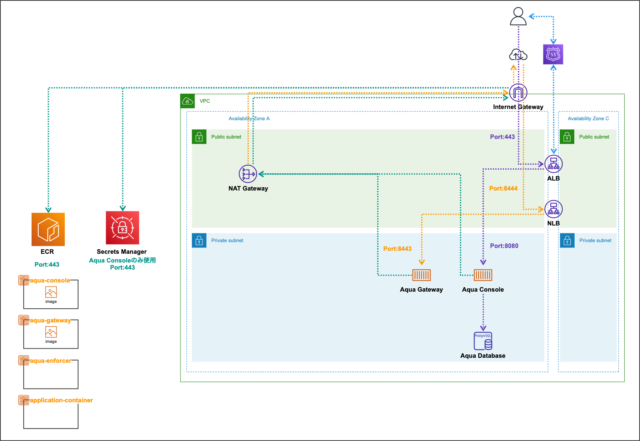Click Zone A private subnet lock icon
Viewport: 640px width, 441px height.
coord(199,241)
